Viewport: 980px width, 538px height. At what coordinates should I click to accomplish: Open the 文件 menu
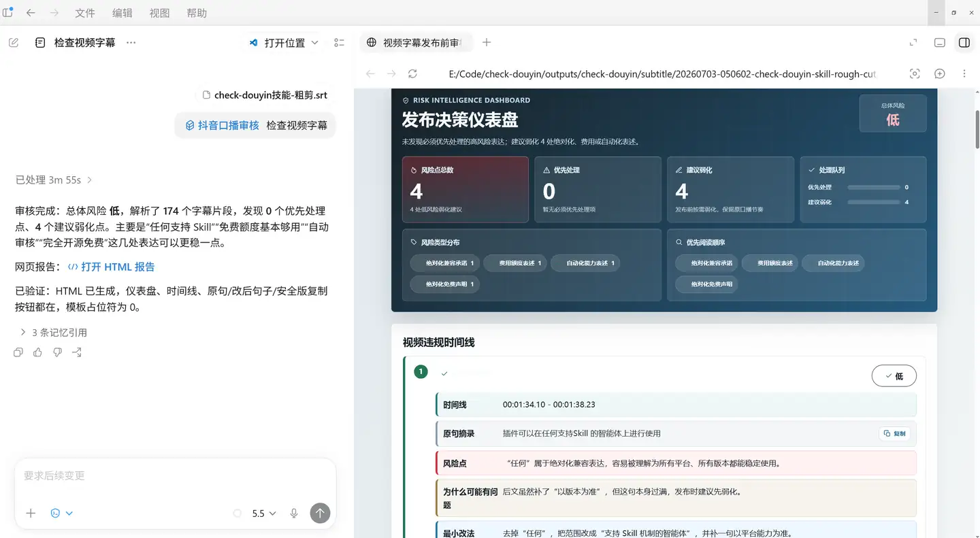[85, 13]
